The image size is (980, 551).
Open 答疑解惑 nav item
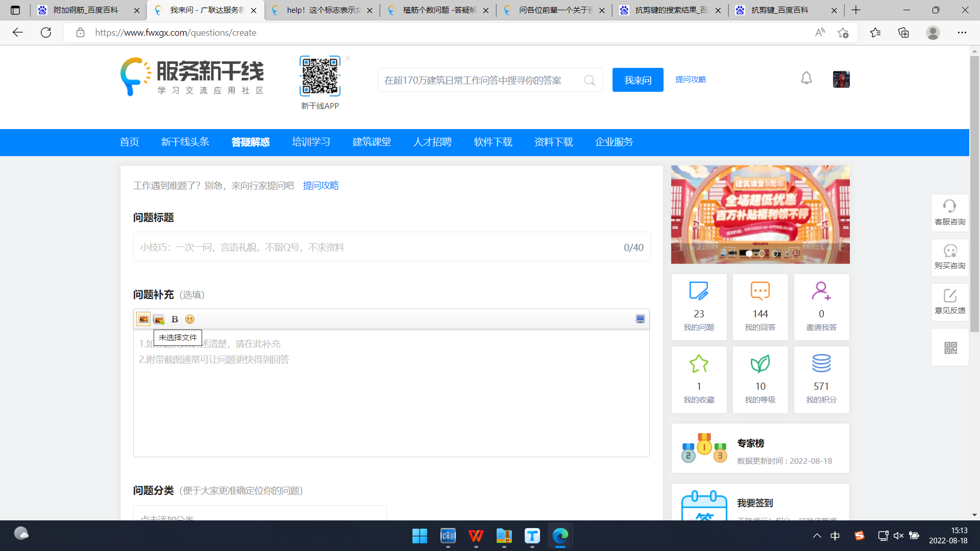pos(250,142)
